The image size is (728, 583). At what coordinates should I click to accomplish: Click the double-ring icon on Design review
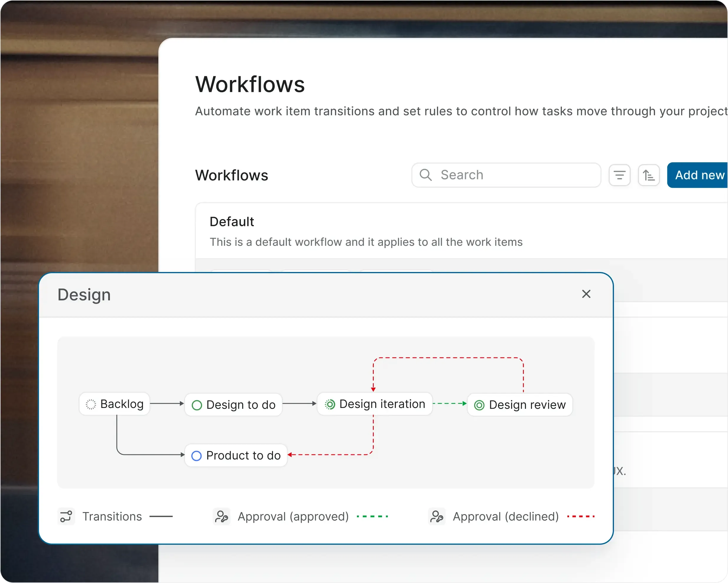click(479, 405)
